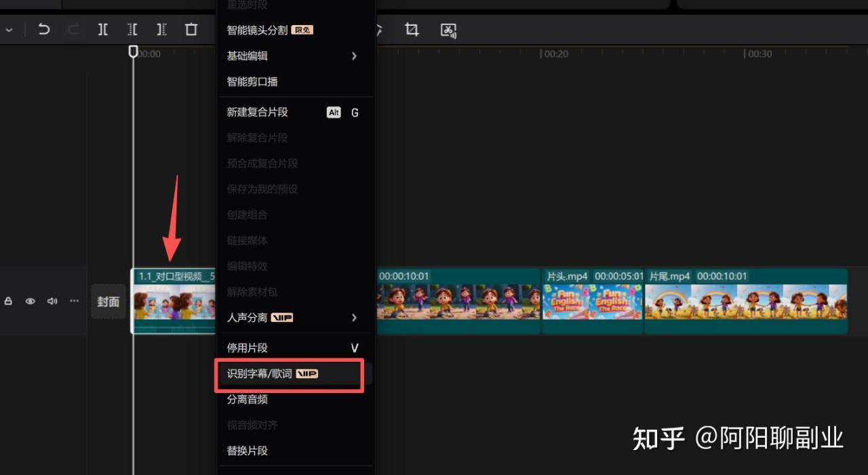Select the trim-left (delete left) tool
The image size is (868, 475).
[133, 30]
